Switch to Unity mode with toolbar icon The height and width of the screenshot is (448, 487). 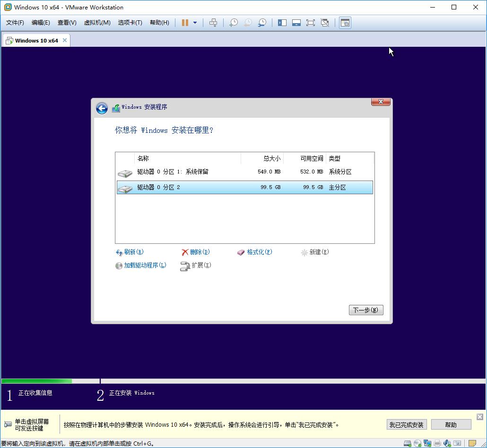coord(325,22)
